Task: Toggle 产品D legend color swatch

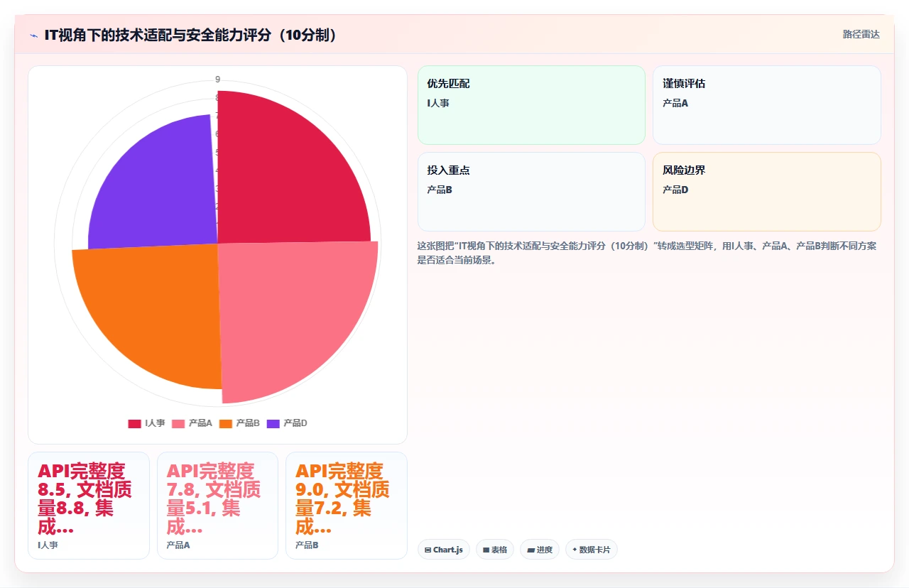Action: (273, 423)
